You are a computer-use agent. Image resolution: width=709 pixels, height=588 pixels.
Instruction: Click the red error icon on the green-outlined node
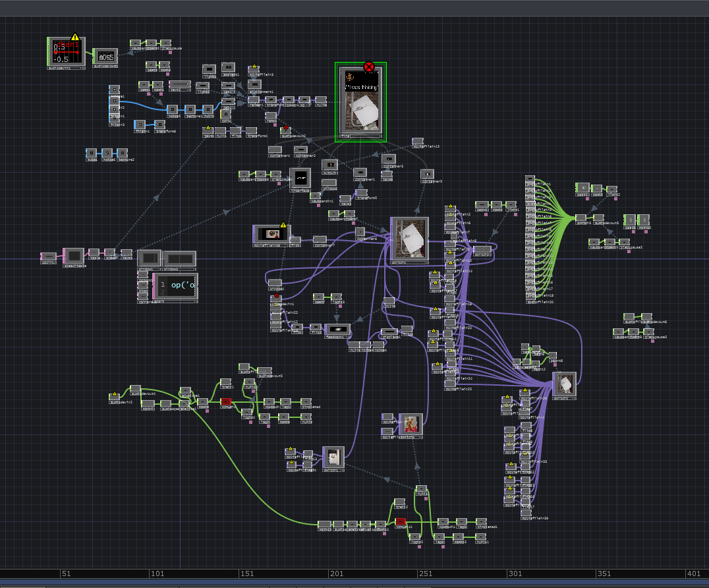(368, 67)
